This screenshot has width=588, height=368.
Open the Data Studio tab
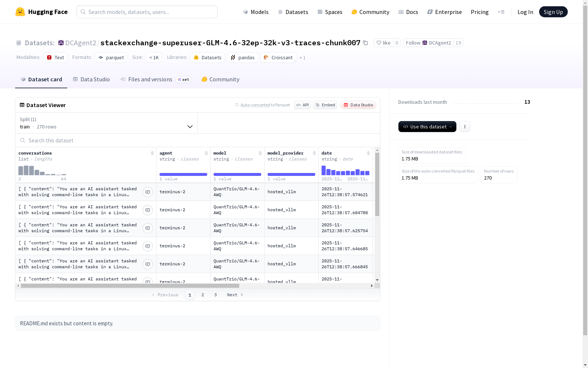coord(91,79)
